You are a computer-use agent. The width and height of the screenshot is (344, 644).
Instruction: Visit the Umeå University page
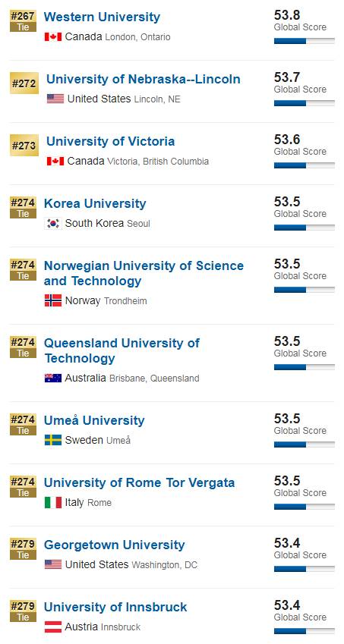click(94, 420)
